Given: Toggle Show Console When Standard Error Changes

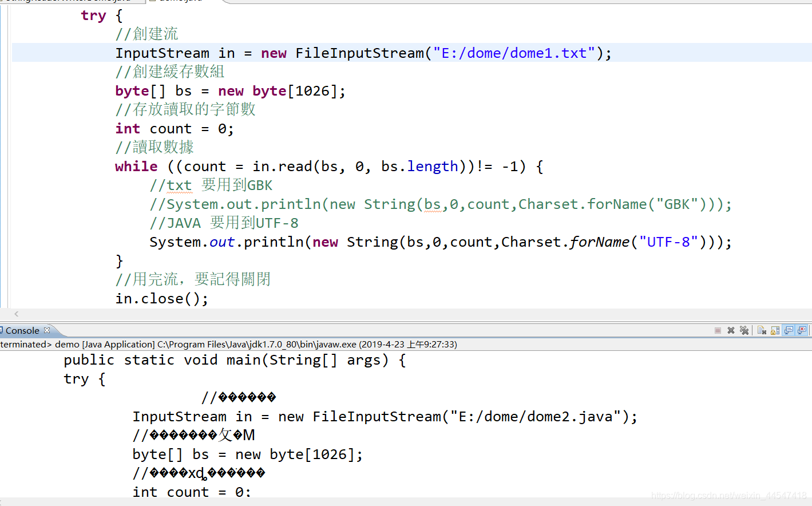Looking at the screenshot, I should click(x=802, y=330).
